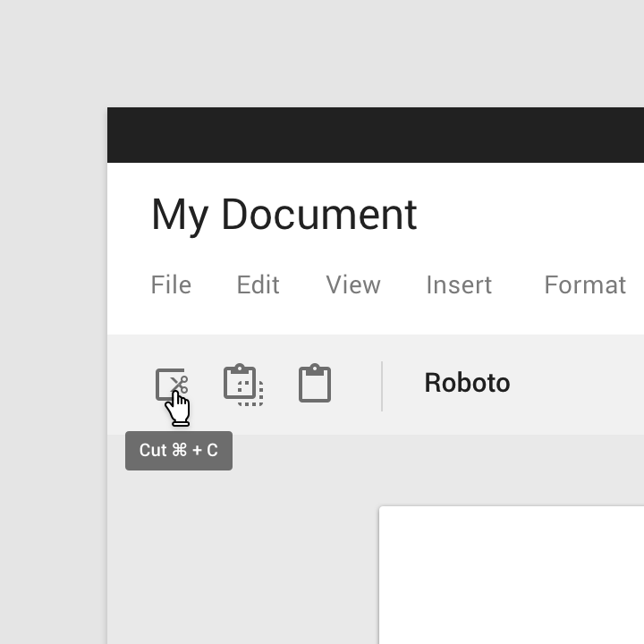Click the vertical divider before Roboto
The height and width of the screenshot is (644, 644).
(x=382, y=386)
